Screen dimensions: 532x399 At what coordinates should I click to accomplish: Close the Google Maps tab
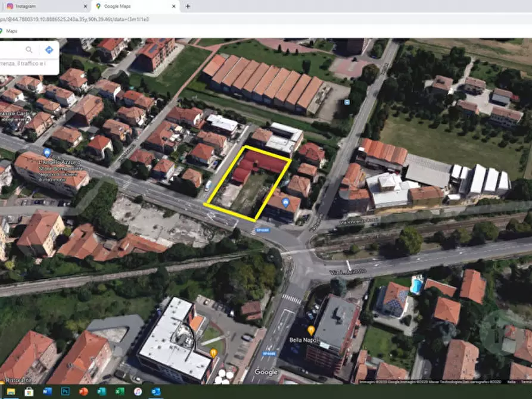point(174,6)
